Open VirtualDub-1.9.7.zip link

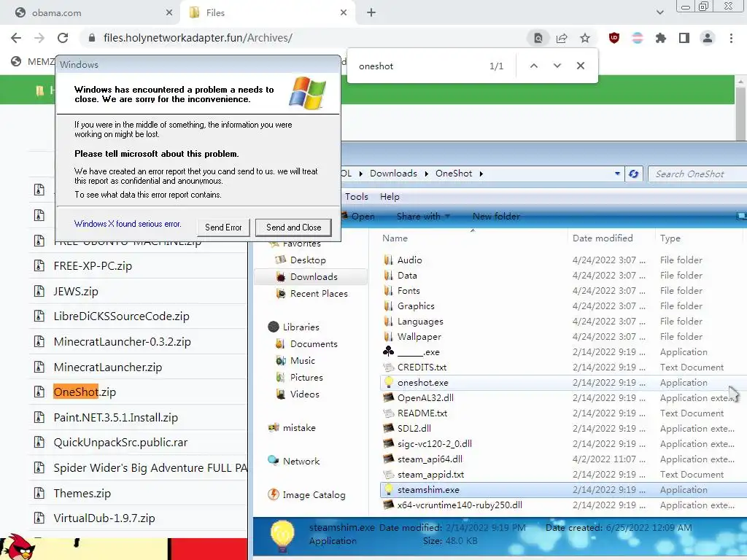coord(104,518)
